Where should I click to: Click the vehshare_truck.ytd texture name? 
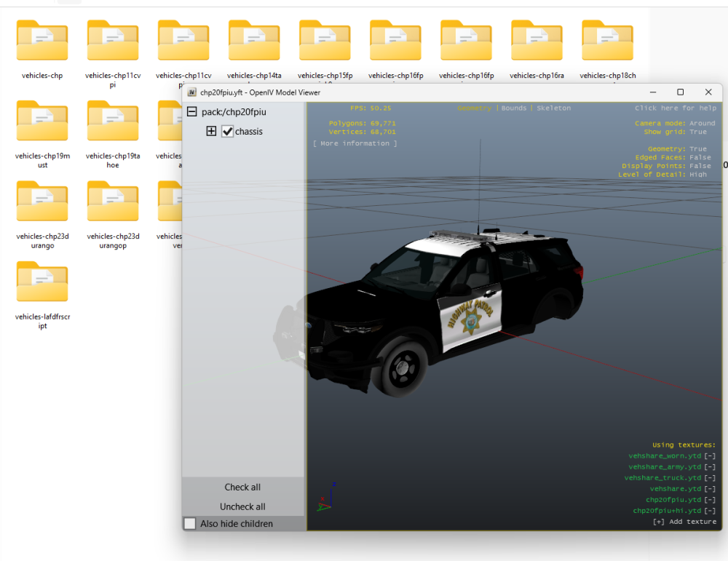click(662, 477)
